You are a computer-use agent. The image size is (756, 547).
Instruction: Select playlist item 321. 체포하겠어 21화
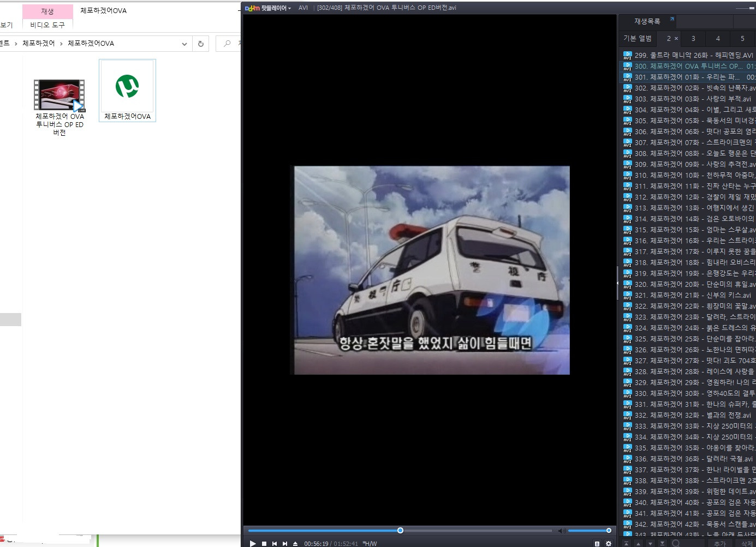689,295
